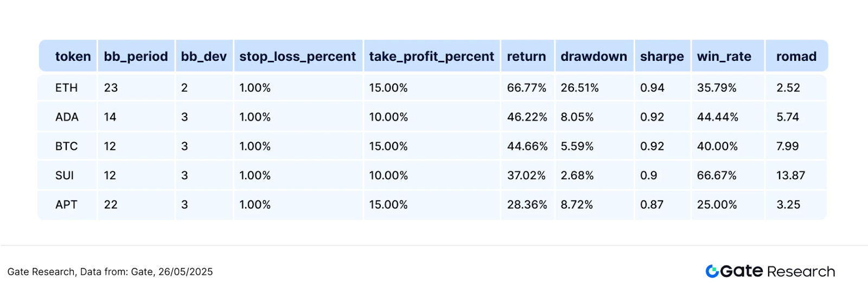Click the bb_period column header

136,56
